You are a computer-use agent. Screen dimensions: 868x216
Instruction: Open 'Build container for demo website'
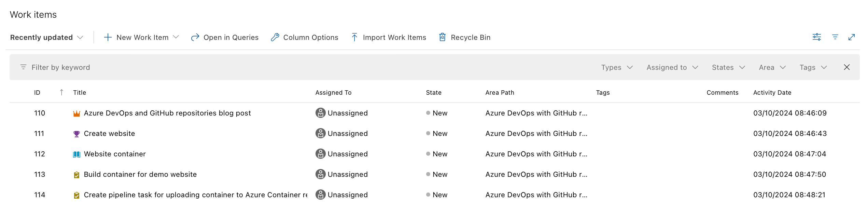pyautogui.click(x=140, y=174)
